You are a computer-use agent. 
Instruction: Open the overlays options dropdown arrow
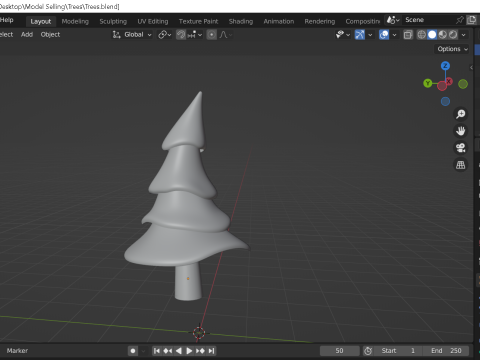coord(394,35)
